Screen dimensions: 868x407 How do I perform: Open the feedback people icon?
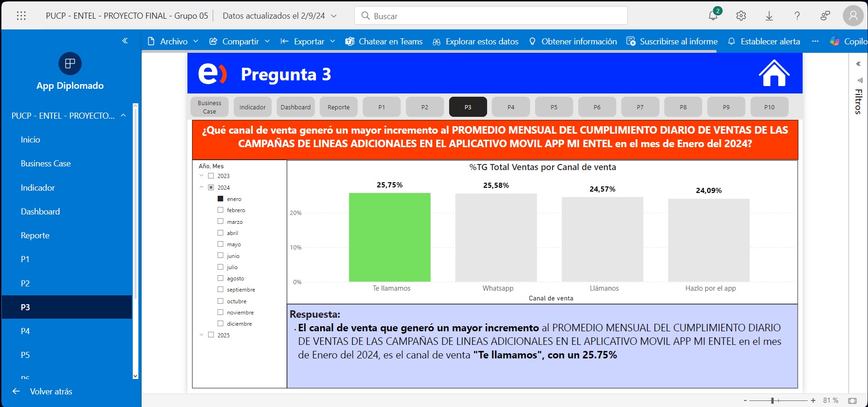click(x=825, y=16)
